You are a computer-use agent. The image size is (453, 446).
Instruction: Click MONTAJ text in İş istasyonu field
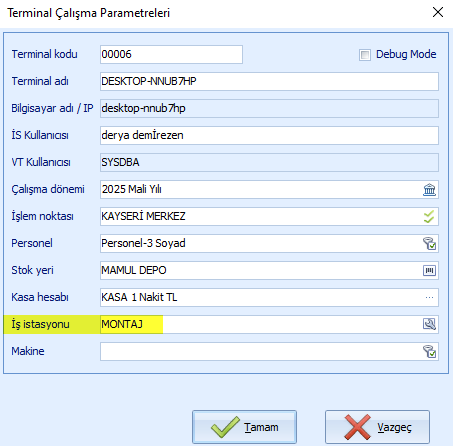coord(122,324)
